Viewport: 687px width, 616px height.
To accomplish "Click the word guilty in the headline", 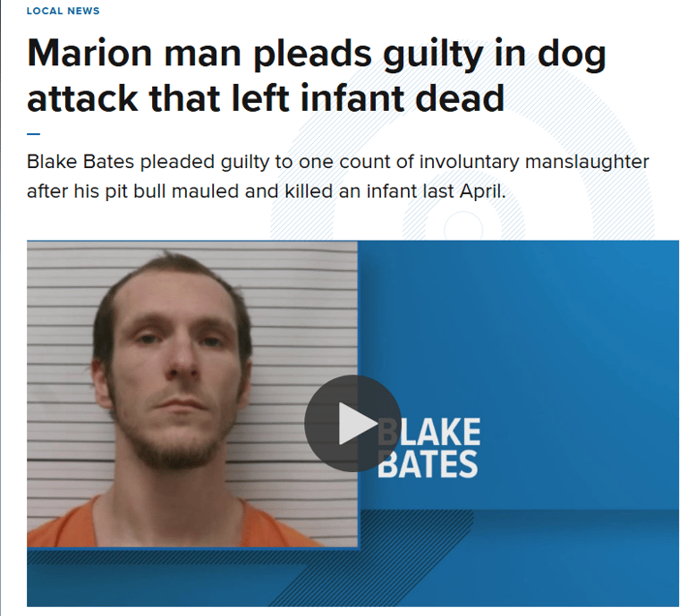I will pyautogui.click(x=432, y=55).
